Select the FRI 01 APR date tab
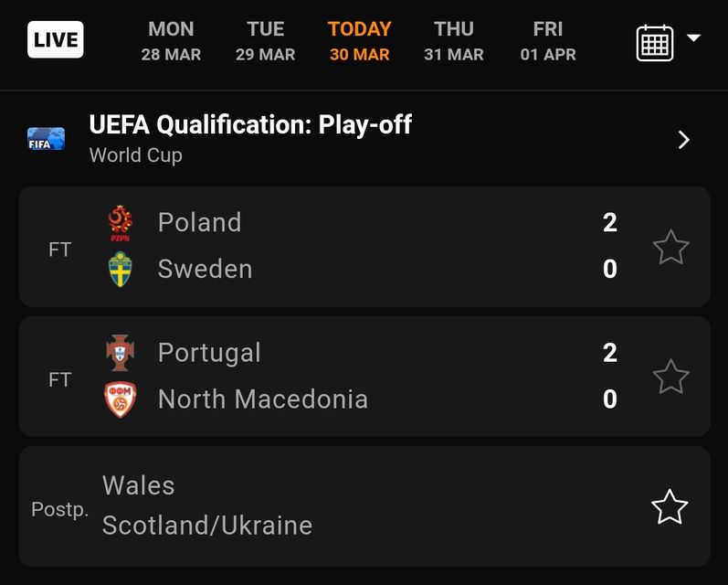This screenshot has width=728, height=585. tap(548, 42)
